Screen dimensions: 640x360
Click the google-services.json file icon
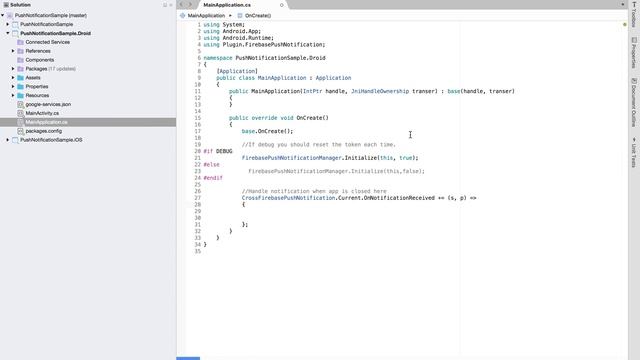pos(20,104)
